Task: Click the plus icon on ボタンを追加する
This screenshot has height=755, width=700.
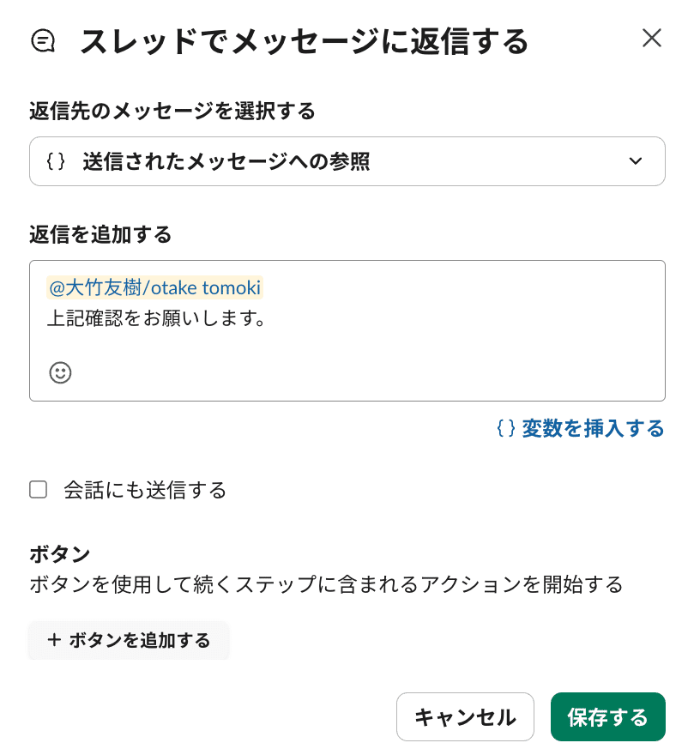Action: click(x=54, y=640)
